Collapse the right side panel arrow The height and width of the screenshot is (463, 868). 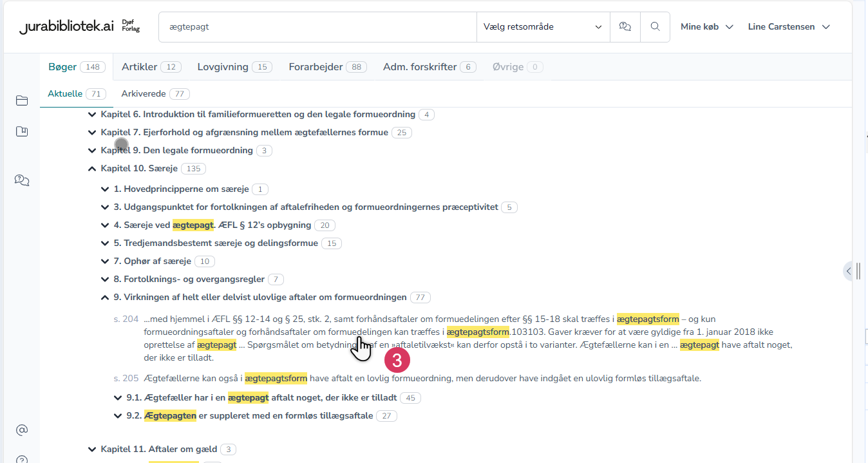tap(849, 271)
